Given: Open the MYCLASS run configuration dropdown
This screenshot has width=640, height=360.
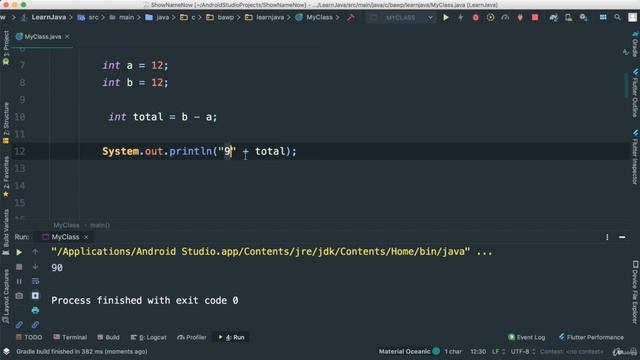Looking at the screenshot, I should (401, 18).
